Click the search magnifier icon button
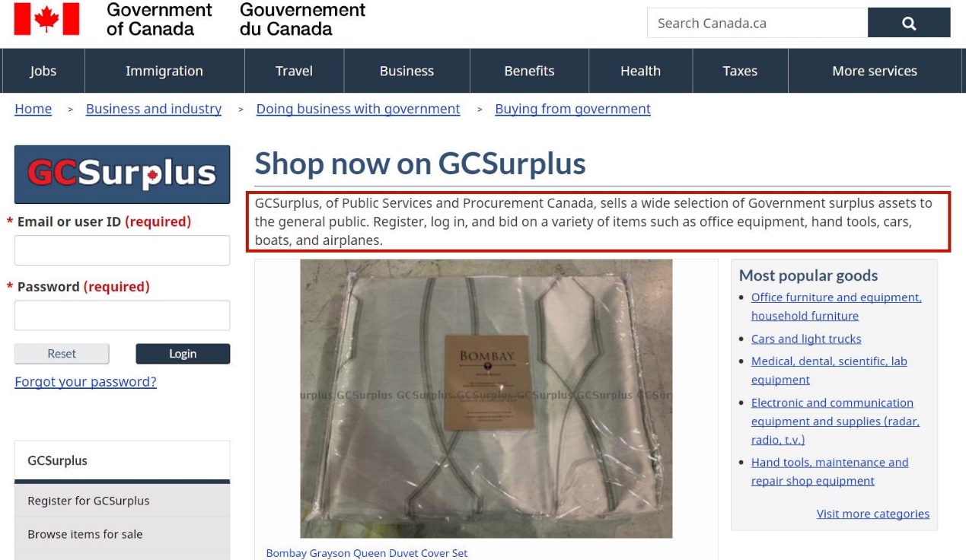This screenshot has height=560, width=966. tap(909, 23)
